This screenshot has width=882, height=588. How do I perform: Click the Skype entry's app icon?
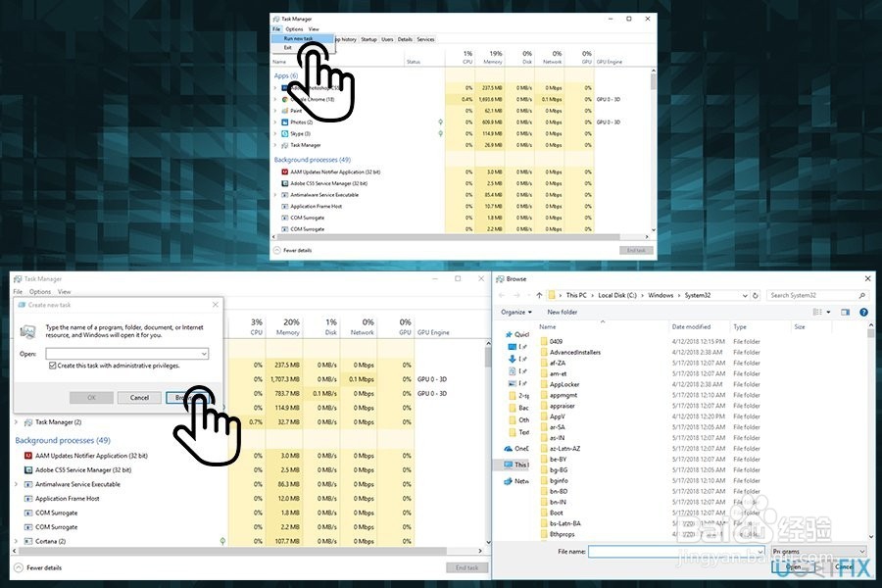tap(284, 133)
